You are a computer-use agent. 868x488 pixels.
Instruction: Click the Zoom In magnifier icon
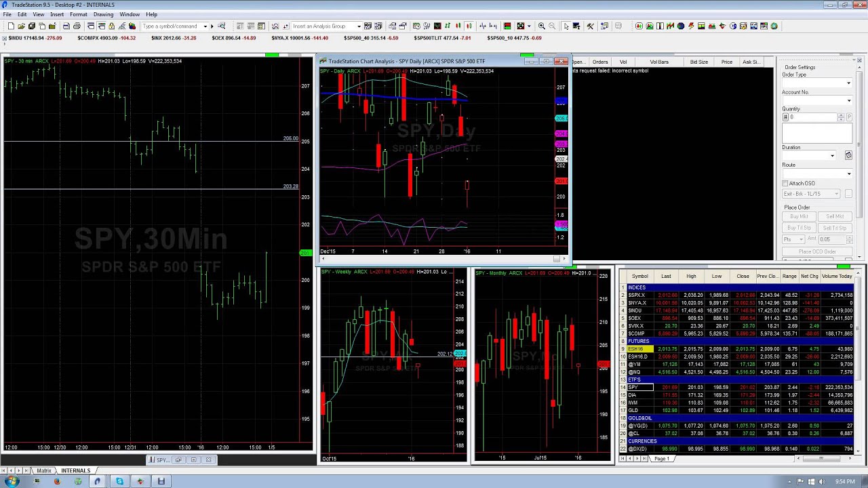pos(542,26)
